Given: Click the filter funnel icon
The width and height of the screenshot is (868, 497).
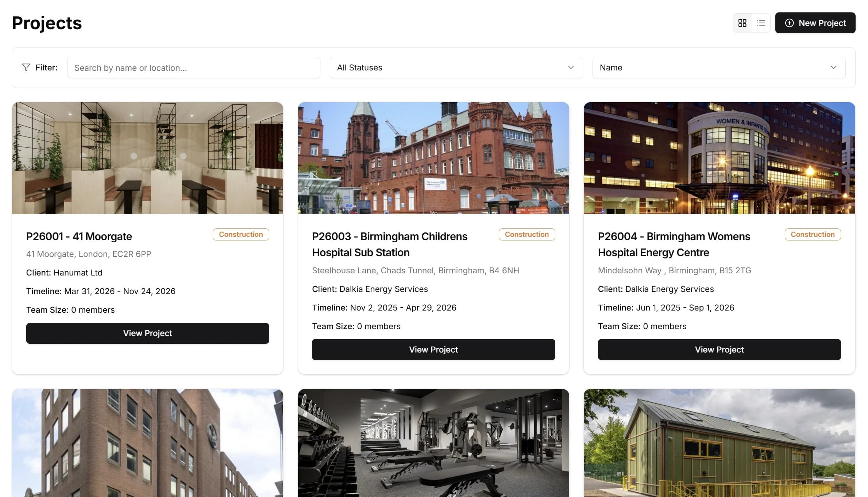Looking at the screenshot, I should pos(26,67).
